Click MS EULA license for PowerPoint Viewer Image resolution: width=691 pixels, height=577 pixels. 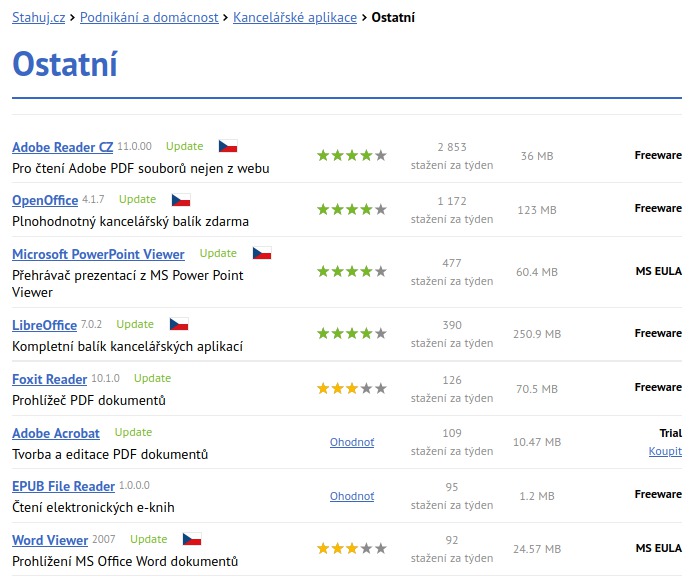tap(659, 271)
